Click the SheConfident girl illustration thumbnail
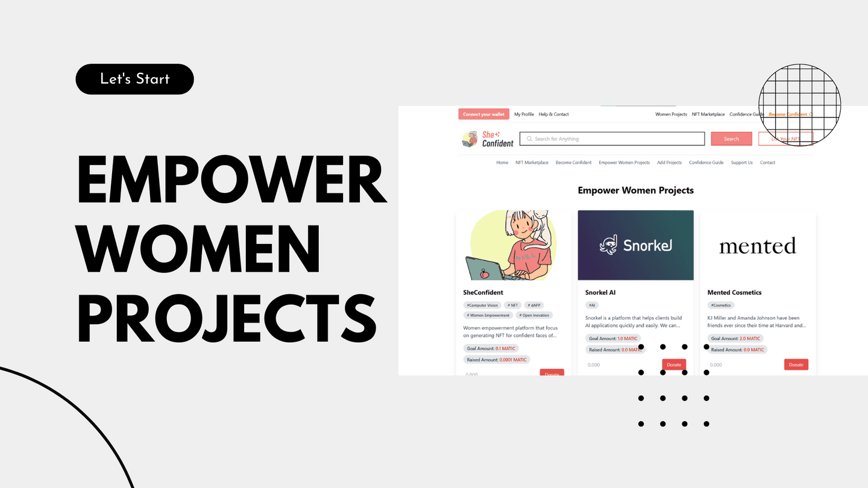868x488 pixels. point(514,245)
